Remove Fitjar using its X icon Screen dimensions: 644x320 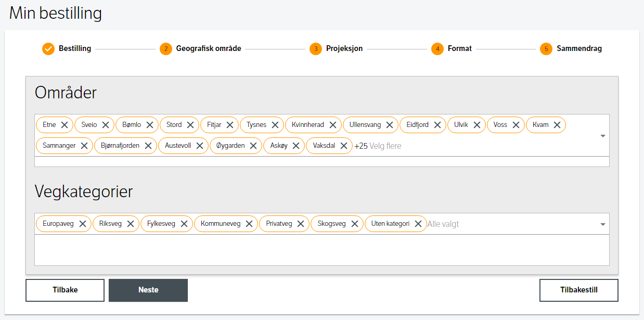point(229,125)
